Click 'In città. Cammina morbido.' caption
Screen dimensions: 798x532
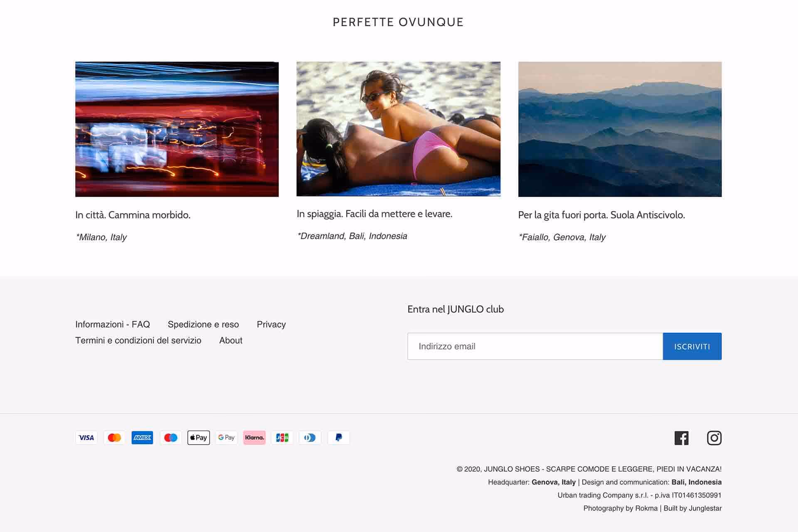(x=133, y=215)
